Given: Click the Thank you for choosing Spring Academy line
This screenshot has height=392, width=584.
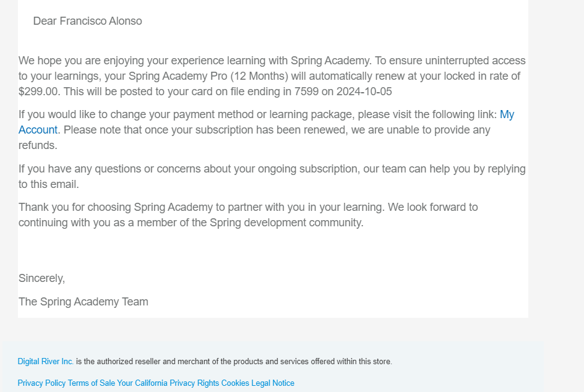Looking at the screenshot, I should 201,207.
